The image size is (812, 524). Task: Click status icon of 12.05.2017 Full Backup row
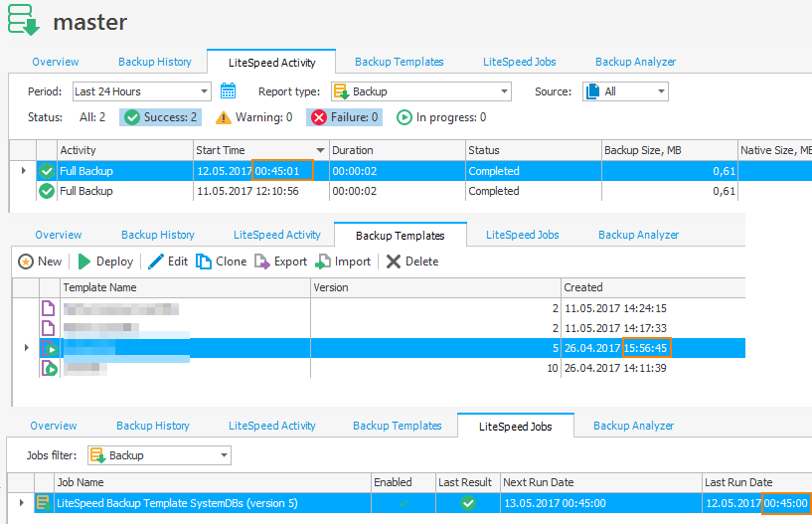coord(47,170)
